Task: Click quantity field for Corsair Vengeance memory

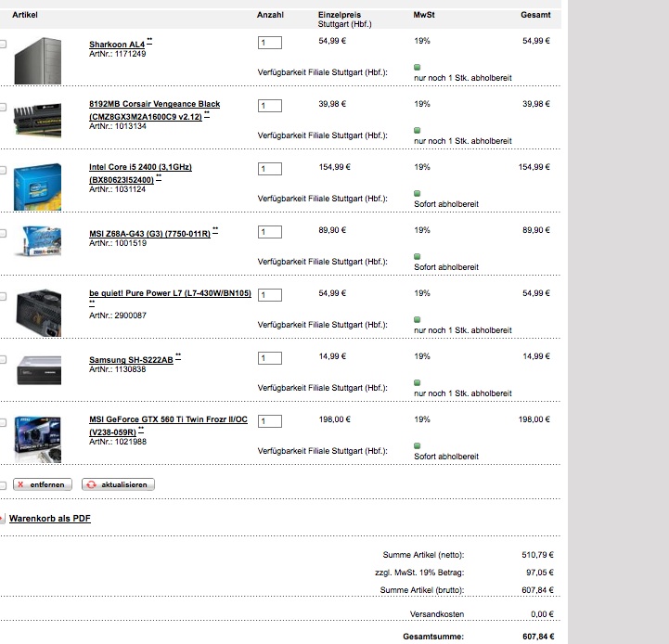Action: click(x=270, y=106)
